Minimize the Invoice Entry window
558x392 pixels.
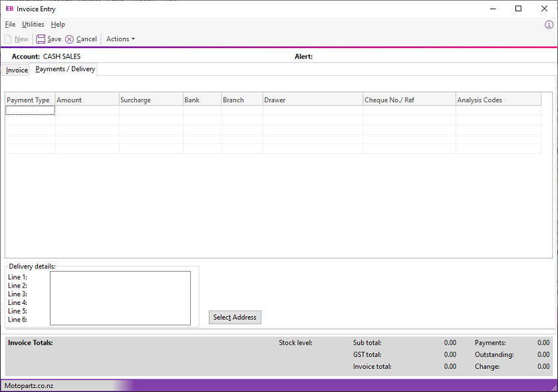493,9
